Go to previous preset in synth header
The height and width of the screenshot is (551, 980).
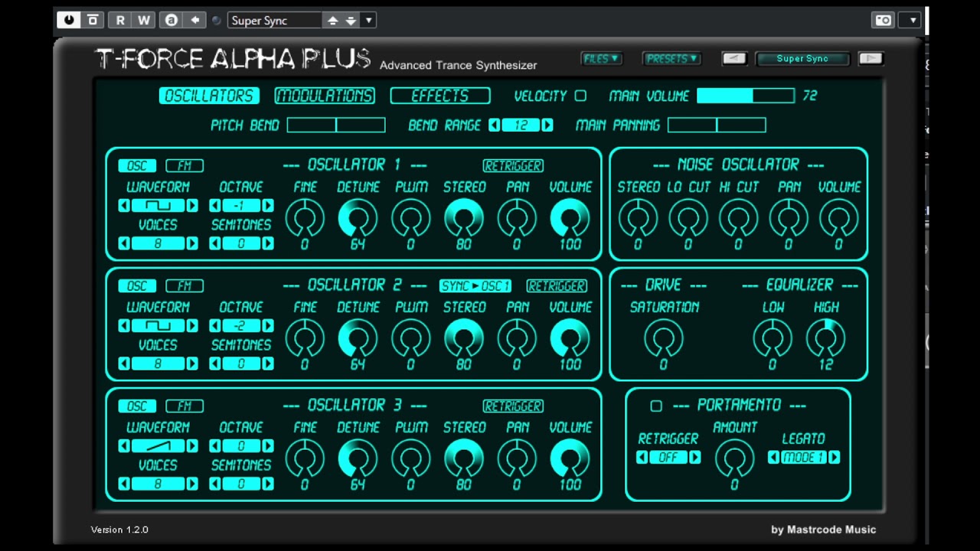tap(734, 59)
